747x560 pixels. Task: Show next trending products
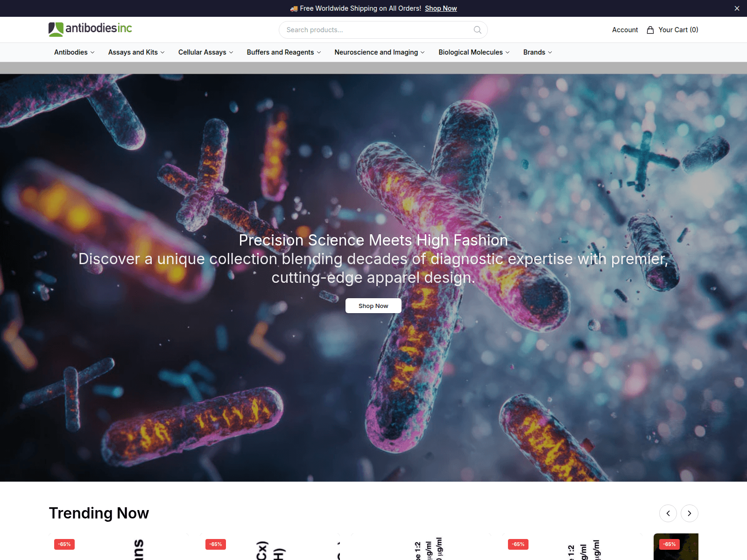coord(690,513)
